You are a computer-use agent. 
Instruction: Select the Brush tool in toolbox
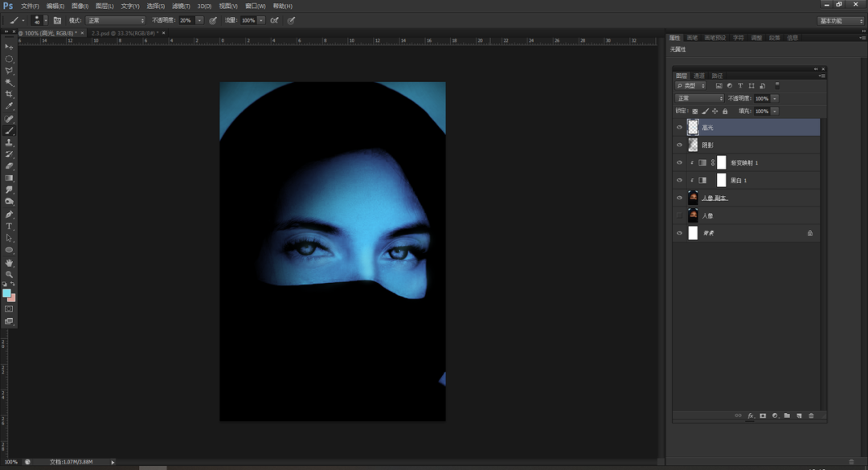(9, 131)
